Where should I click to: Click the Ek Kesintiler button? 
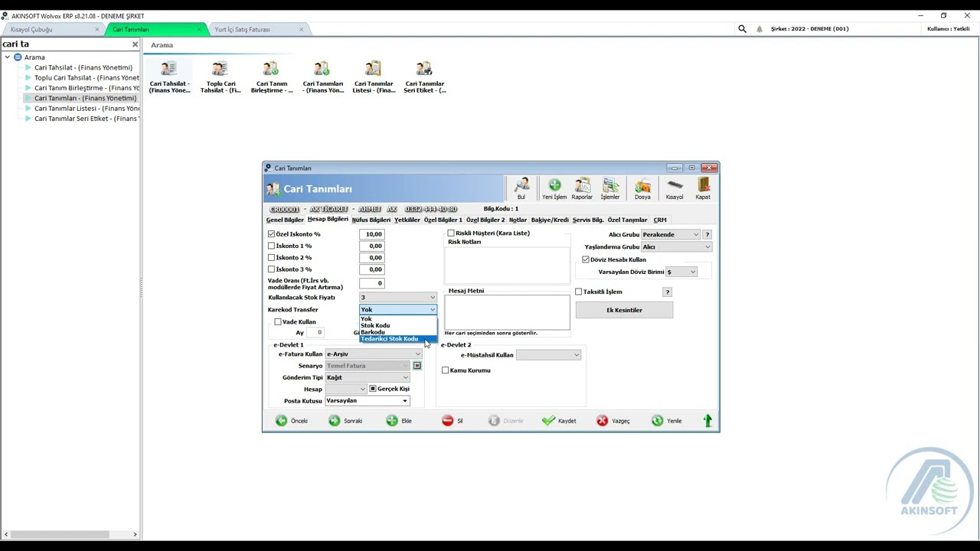click(624, 310)
